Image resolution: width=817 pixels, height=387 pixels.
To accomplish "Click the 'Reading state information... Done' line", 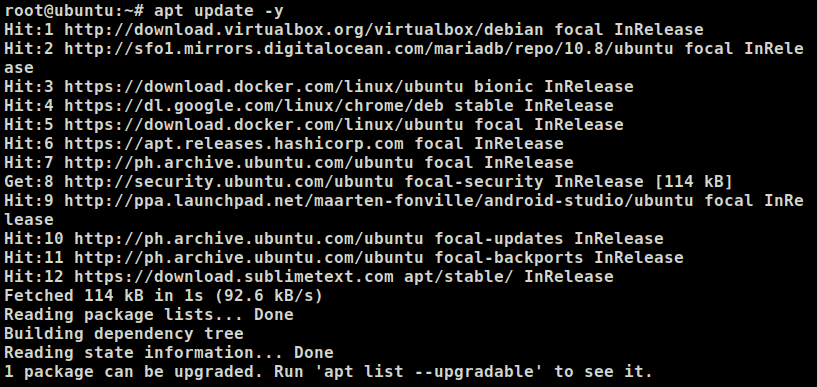I will pyautogui.click(x=169, y=353).
